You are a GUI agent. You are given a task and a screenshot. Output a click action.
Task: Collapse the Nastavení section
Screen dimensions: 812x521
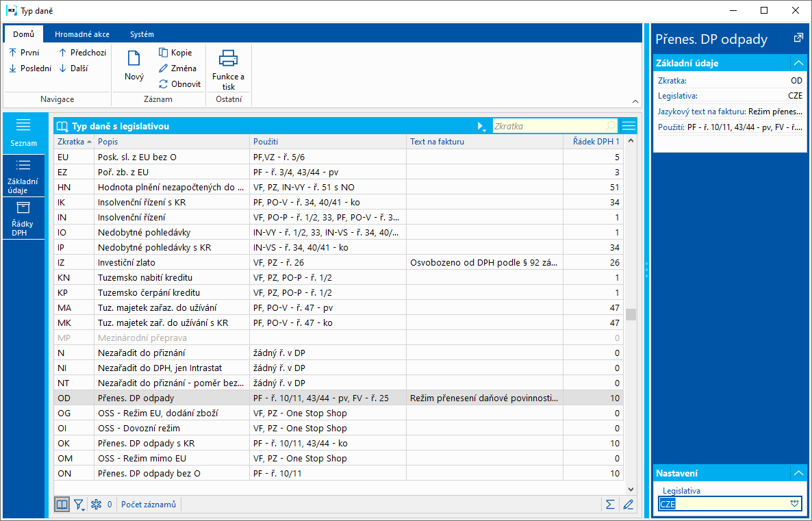pos(798,473)
